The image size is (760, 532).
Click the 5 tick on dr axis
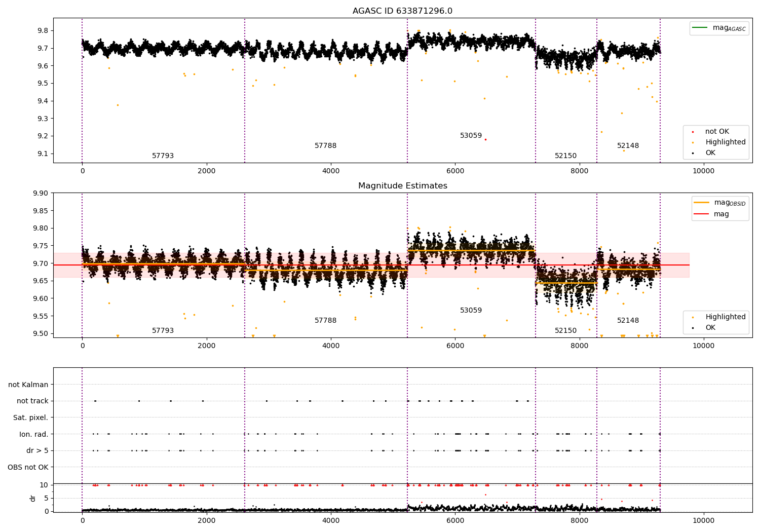click(46, 499)
